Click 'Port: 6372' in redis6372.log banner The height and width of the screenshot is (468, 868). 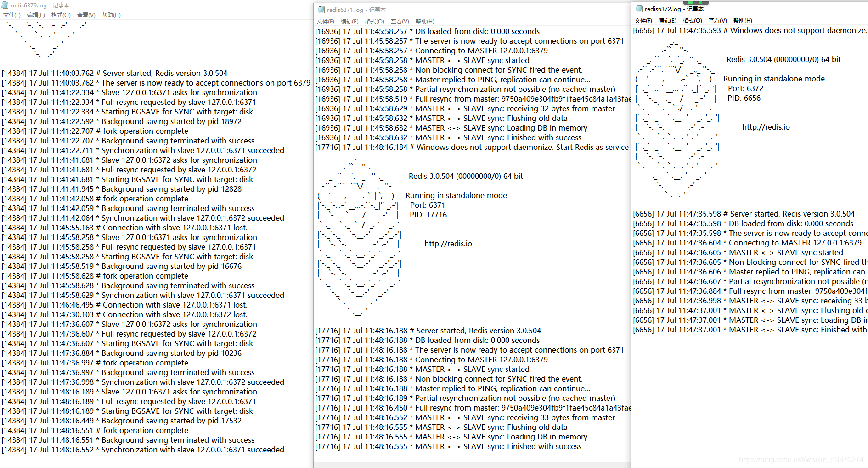(x=745, y=88)
